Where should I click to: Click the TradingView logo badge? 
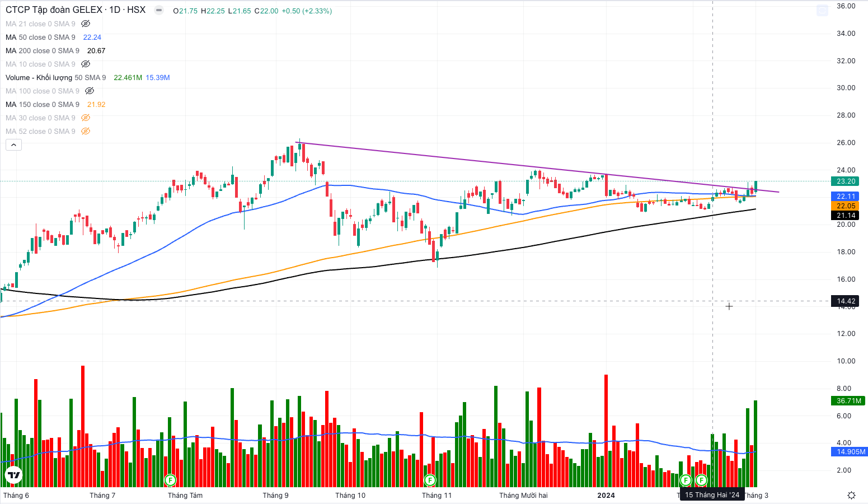[x=13, y=475]
